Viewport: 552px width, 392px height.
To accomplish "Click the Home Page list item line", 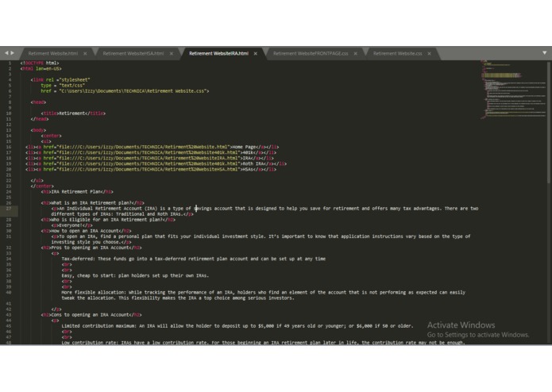I will point(152,147).
